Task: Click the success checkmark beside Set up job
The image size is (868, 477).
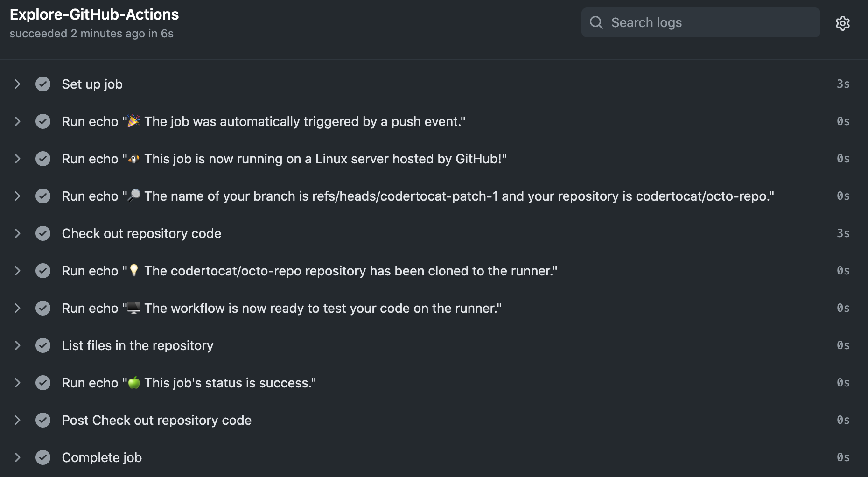Action: point(43,84)
